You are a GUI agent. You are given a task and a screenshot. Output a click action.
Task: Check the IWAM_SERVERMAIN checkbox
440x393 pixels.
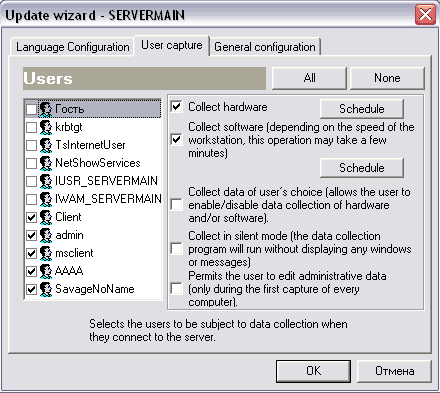click(x=31, y=199)
